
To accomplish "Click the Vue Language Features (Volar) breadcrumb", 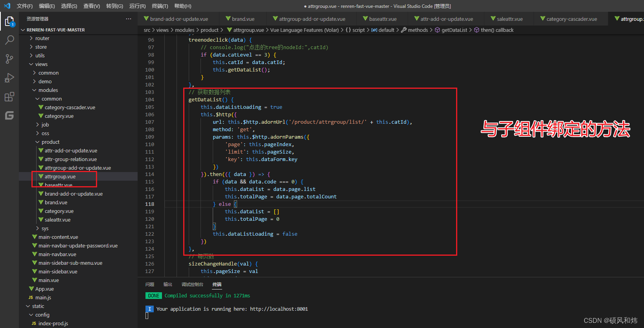I will pyautogui.click(x=304, y=30).
